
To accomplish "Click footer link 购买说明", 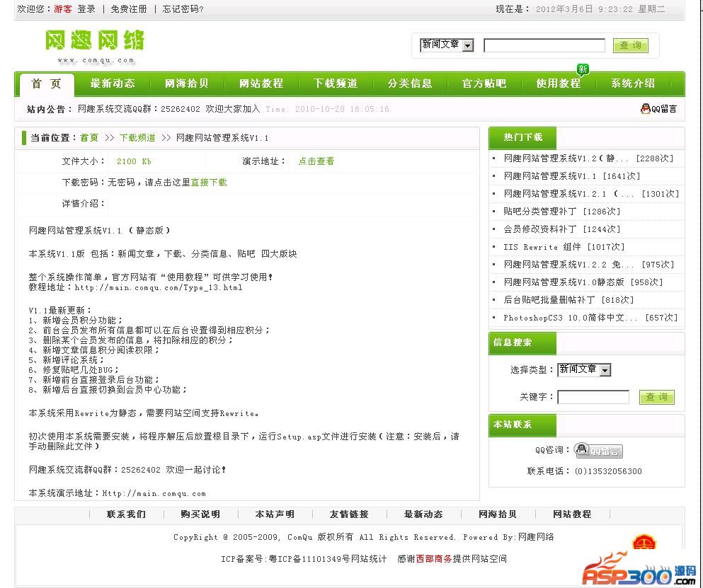I will tap(200, 514).
